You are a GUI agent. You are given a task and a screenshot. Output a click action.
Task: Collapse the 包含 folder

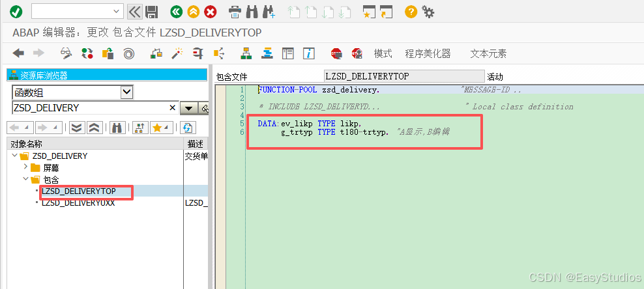click(x=25, y=179)
